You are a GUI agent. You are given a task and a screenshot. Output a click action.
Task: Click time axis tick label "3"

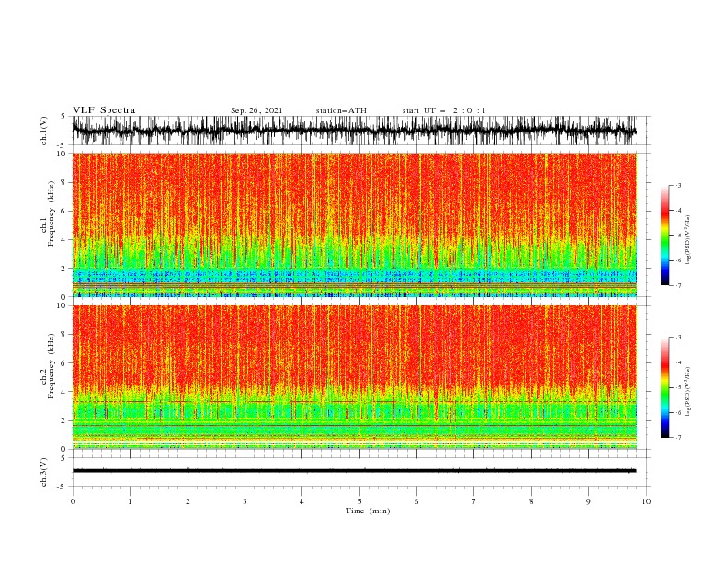(x=245, y=501)
